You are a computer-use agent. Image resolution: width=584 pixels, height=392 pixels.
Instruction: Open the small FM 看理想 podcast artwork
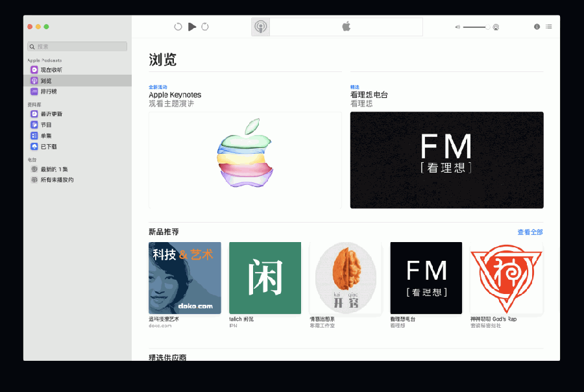tap(426, 278)
